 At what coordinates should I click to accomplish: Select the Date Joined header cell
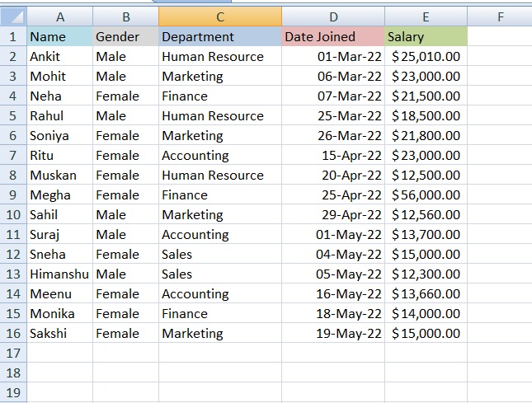332,36
